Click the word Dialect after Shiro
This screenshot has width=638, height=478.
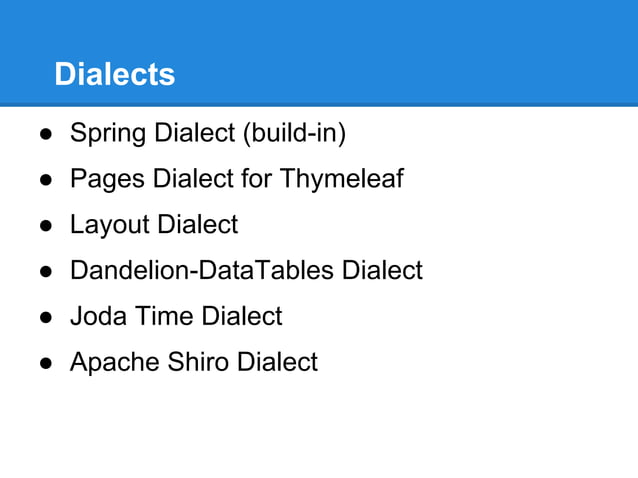277,362
